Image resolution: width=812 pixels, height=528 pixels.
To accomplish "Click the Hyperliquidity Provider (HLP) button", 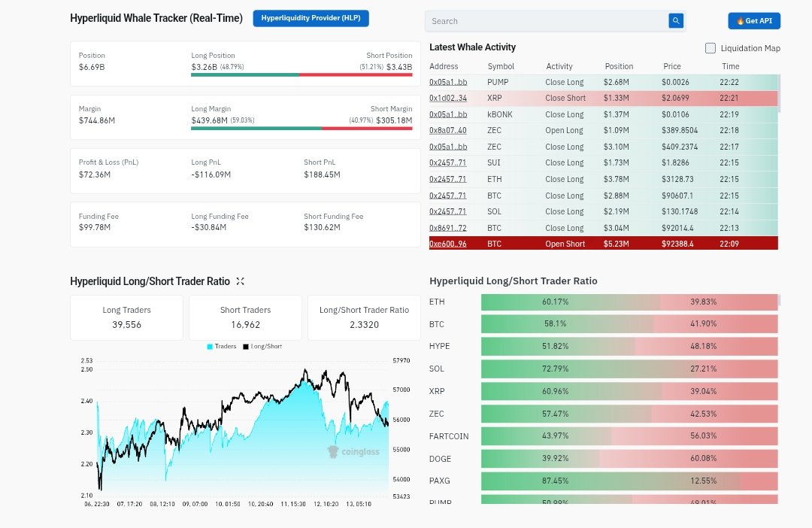I will (x=311, y=19).
